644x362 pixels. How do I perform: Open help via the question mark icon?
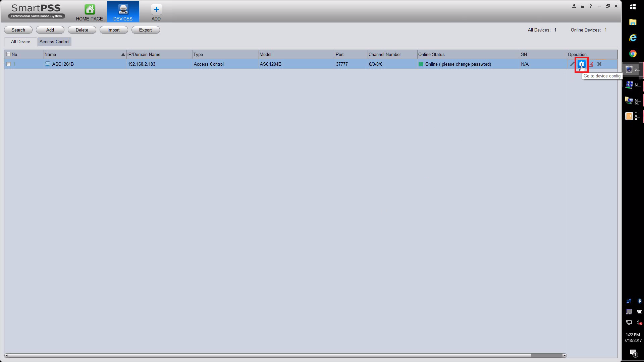[x=591, y=6]
